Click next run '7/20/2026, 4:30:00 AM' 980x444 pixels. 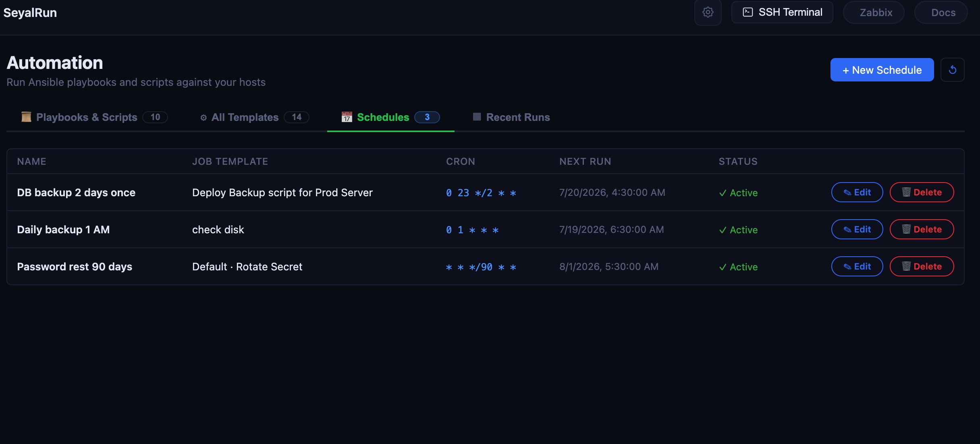612,193
